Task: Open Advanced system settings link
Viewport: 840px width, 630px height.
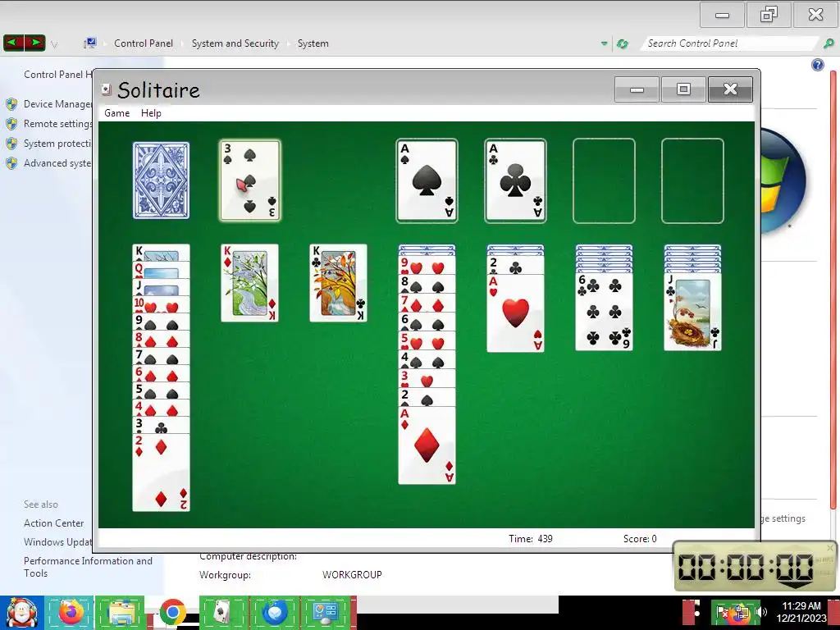Action: [57, 163]
